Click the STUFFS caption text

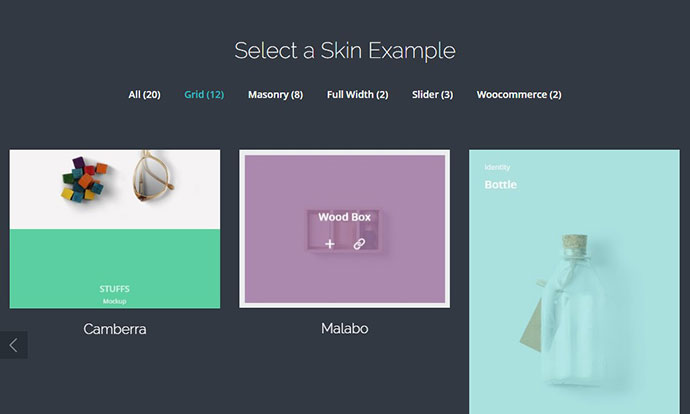pos(114,289)
